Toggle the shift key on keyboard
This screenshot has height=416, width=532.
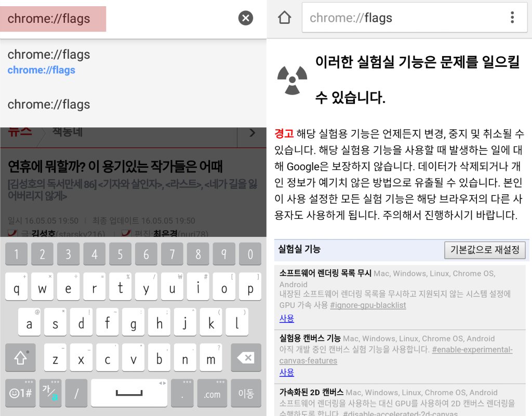[x=20, y=357]
